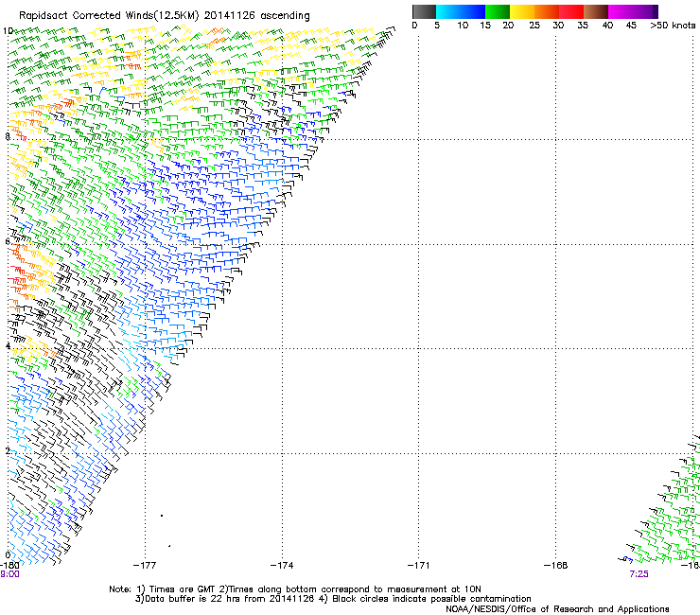Select the magenta 40-45 knots color swatch
700x615 pixels.
click(621, 11)
